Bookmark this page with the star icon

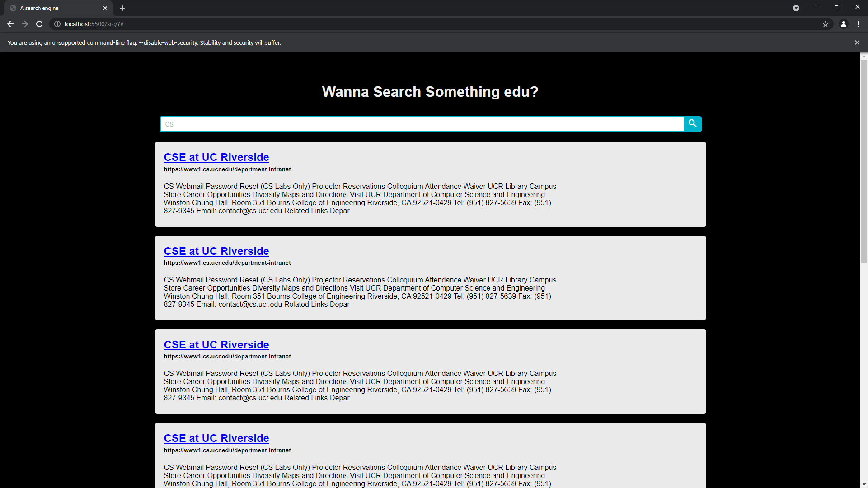point(825,24)
